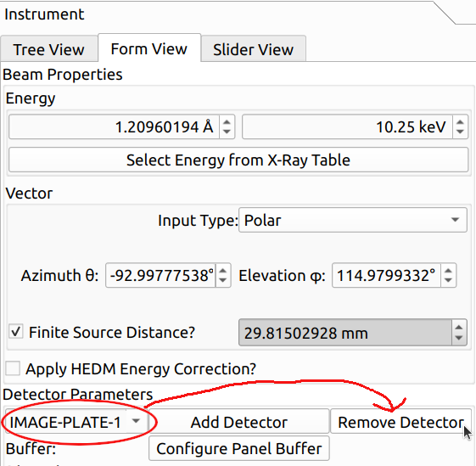476x466 pixels.
Task: Click the Instrument panel title
Action: pyautogui.click(x=44, y=14)
